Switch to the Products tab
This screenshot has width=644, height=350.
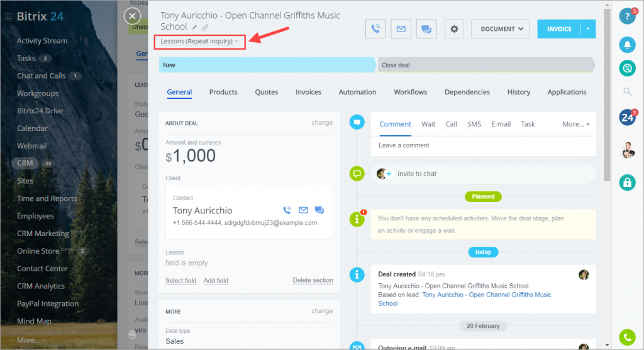223,92
